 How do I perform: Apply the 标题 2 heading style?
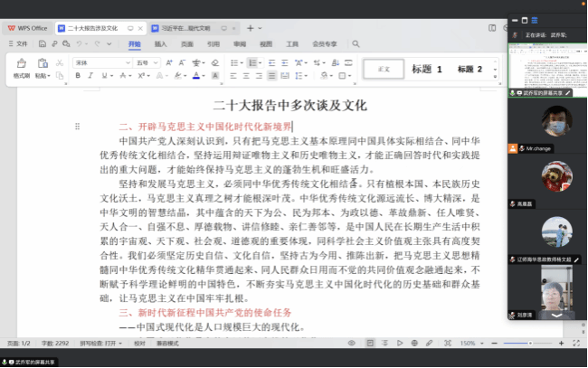469,69
